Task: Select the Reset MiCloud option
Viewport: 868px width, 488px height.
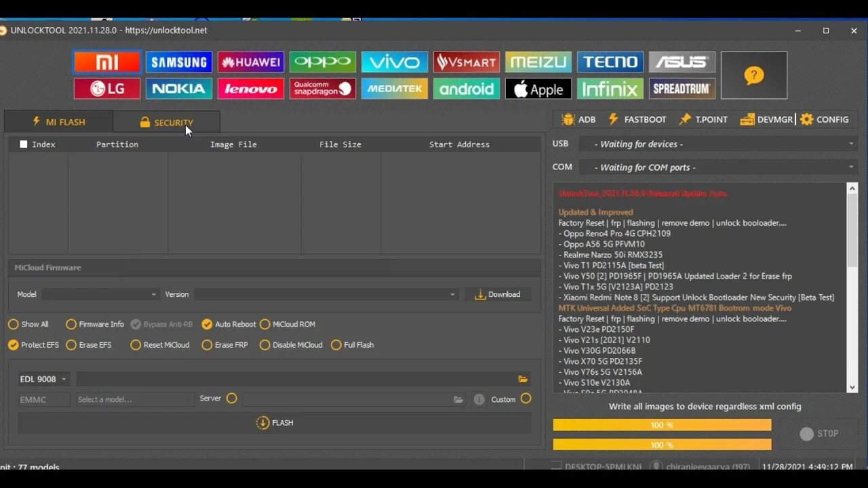Action: click(160, 345)
